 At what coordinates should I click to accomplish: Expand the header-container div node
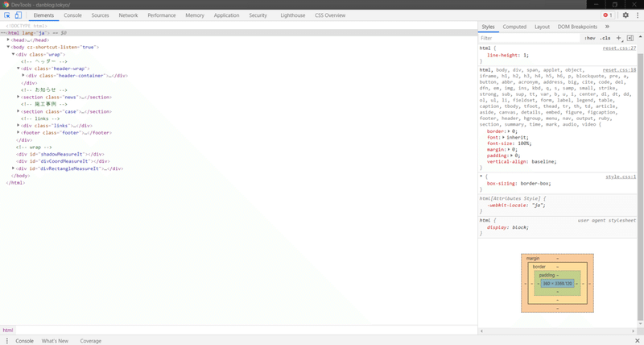click(x=23, y=75)
